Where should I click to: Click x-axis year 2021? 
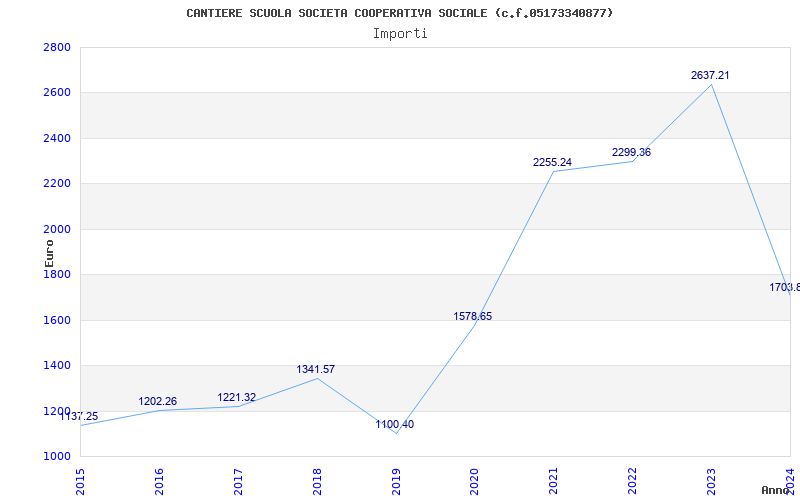(x=554, y=482)
